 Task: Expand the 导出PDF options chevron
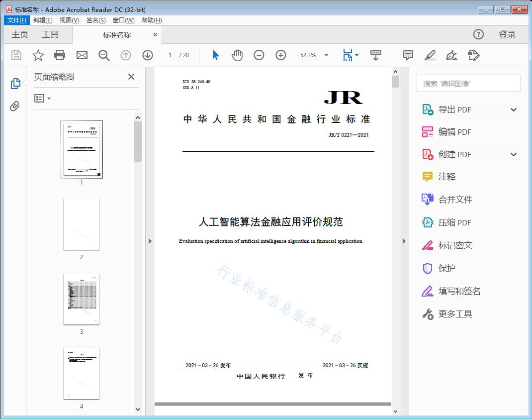click(514, 109)
